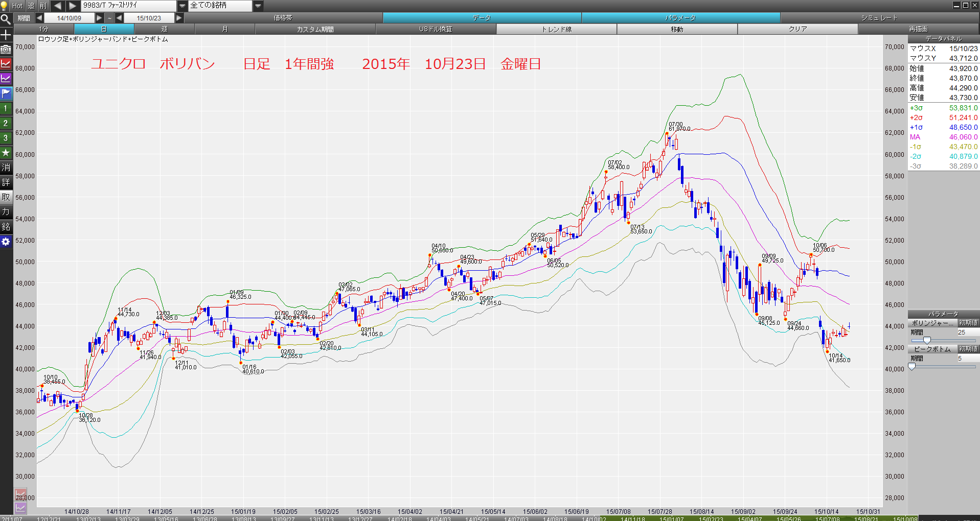Activate the トレンド線 trend line mode
This screenshot has width=980, height=521.
(557, 29)
